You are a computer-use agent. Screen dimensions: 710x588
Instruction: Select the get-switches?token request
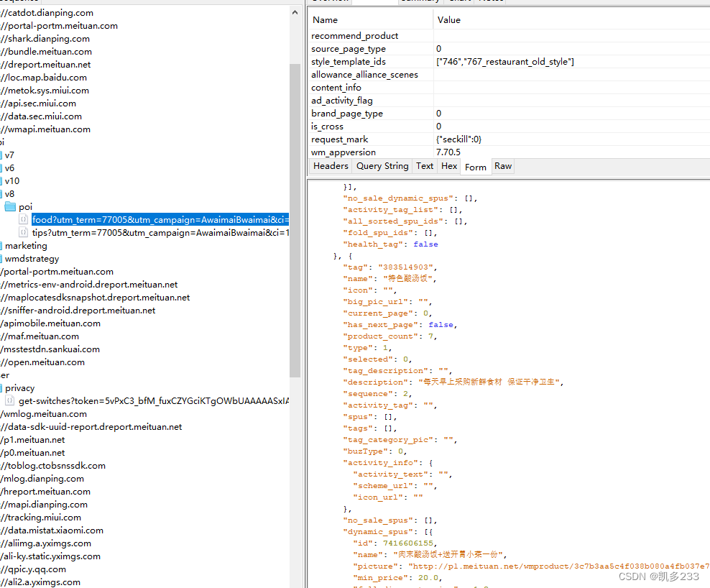tap(154, 401)
